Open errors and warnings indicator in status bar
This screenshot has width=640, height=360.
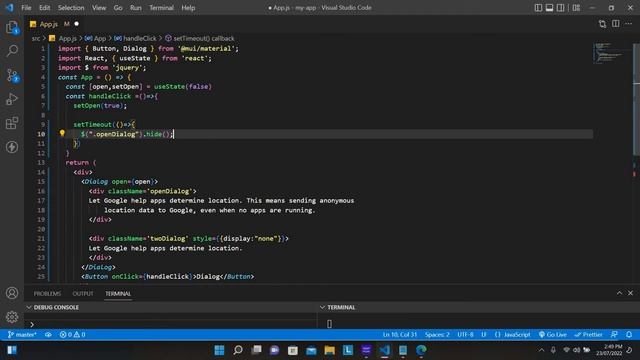click(72, 335)
